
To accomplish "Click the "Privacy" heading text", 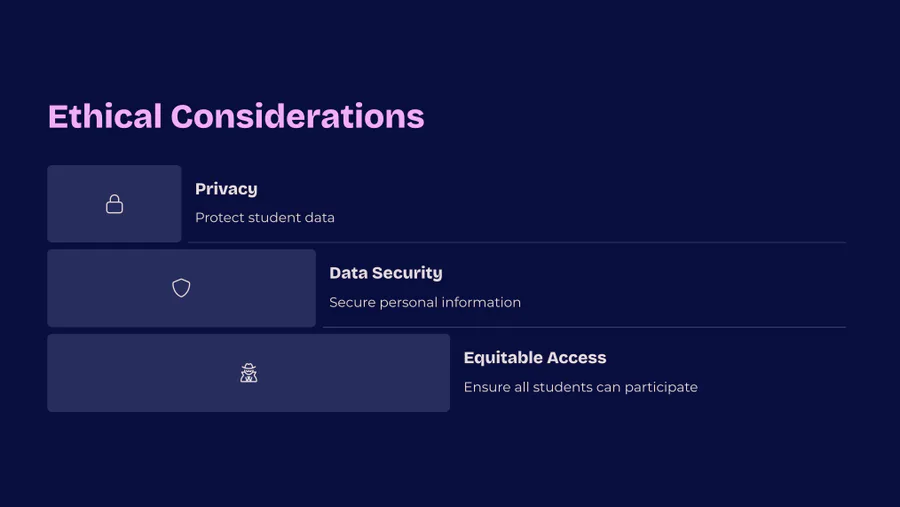I will pos(226,189).
